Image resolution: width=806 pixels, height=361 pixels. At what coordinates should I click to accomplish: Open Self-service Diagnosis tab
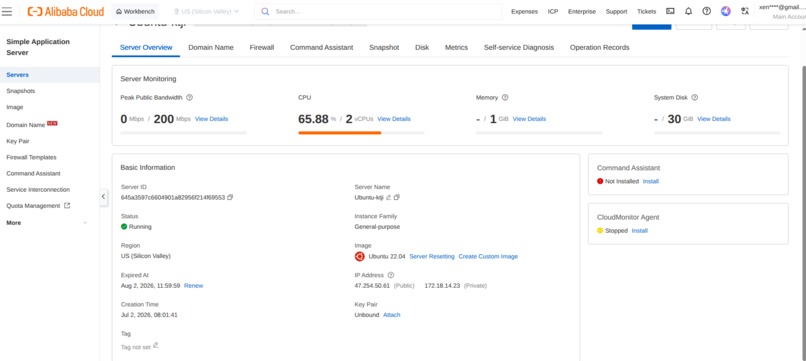coord(519,47)
